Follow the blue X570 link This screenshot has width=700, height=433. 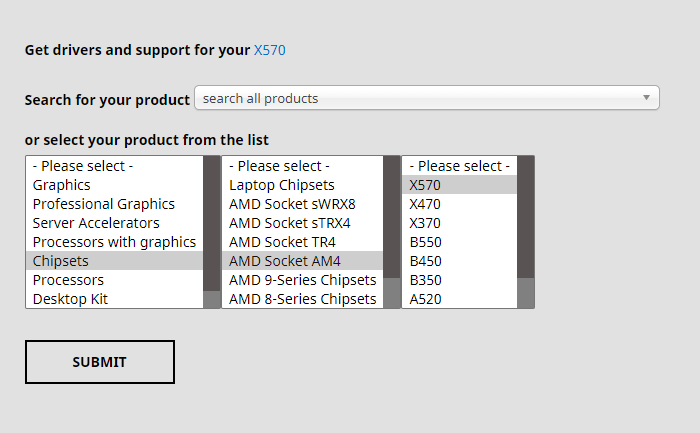coord(270,50)
